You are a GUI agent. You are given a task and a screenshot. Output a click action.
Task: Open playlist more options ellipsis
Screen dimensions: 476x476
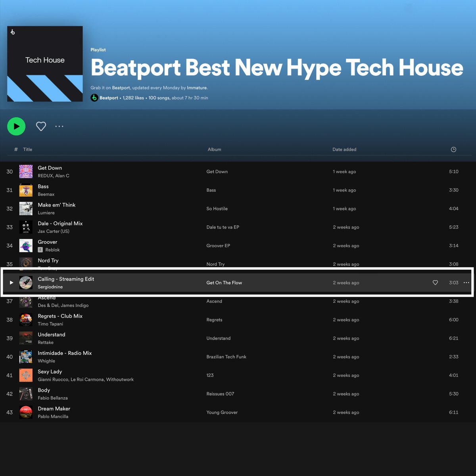pyautogui.click(x=59, y=127)
